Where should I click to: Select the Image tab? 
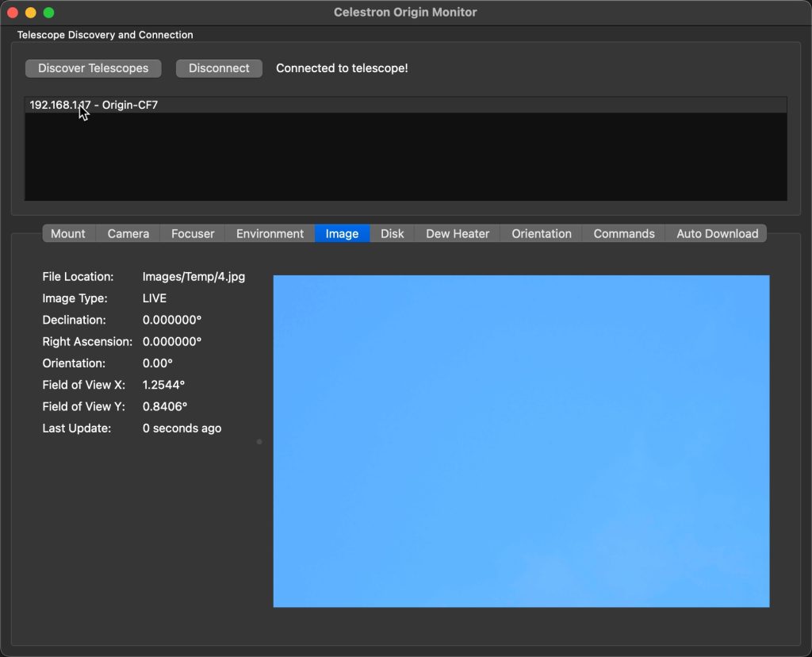click(x=342, y=234)
